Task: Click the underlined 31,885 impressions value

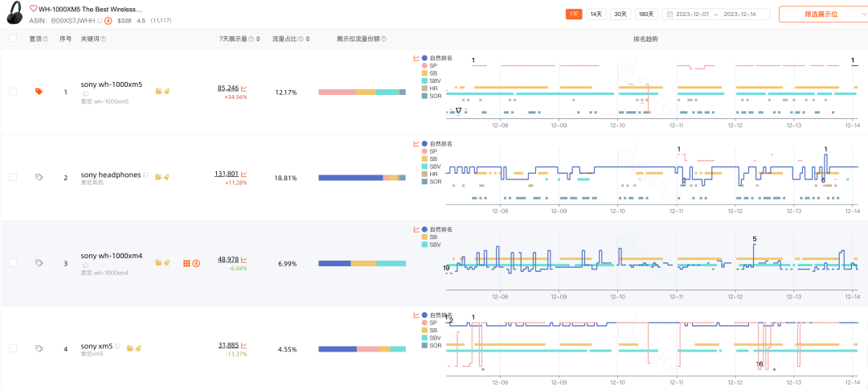Action: tap(228, 345)
